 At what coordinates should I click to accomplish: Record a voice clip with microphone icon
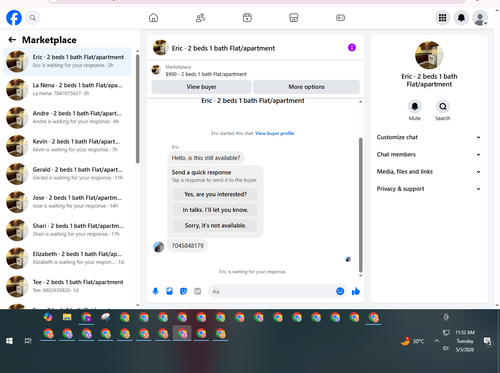[155, 291]
